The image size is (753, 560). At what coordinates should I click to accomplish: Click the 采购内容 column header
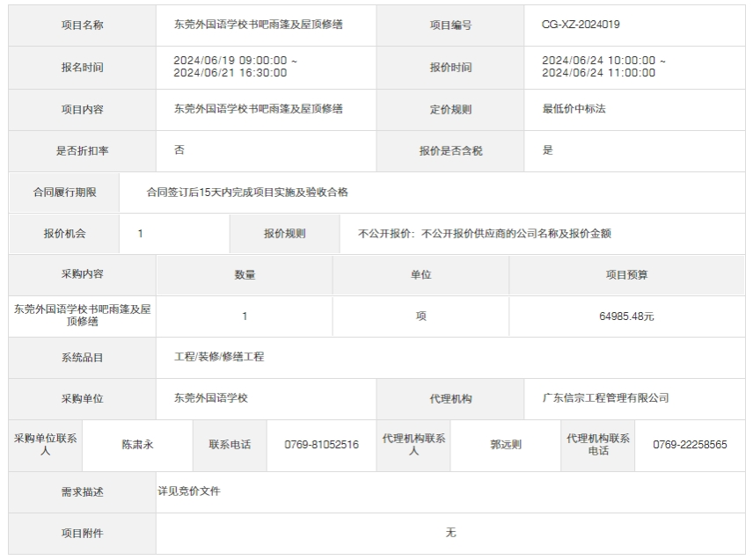pyautogui.click(x=82, y=274)
